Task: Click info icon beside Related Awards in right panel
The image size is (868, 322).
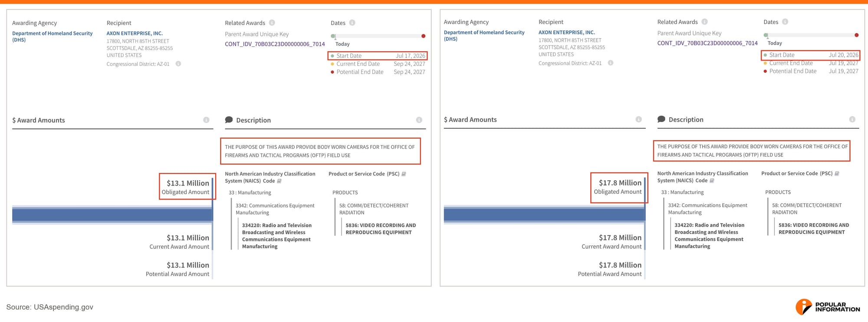Action: click(x=704, y=22)
